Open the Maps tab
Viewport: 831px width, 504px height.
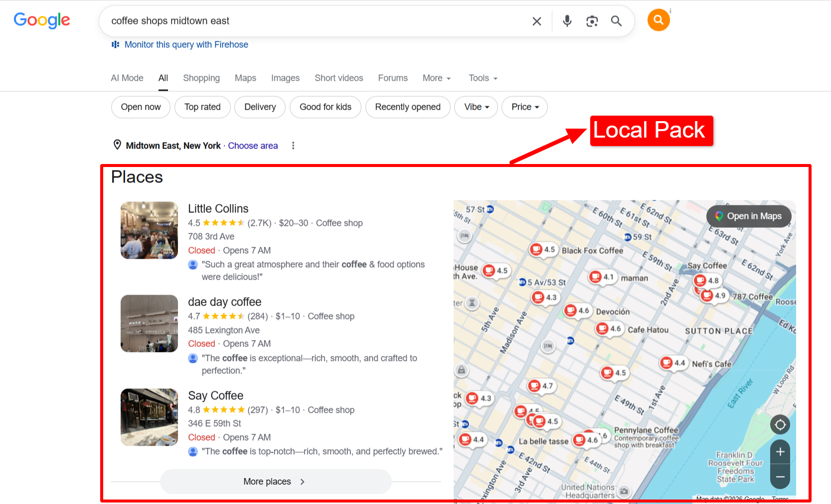(x=245, y=78)
